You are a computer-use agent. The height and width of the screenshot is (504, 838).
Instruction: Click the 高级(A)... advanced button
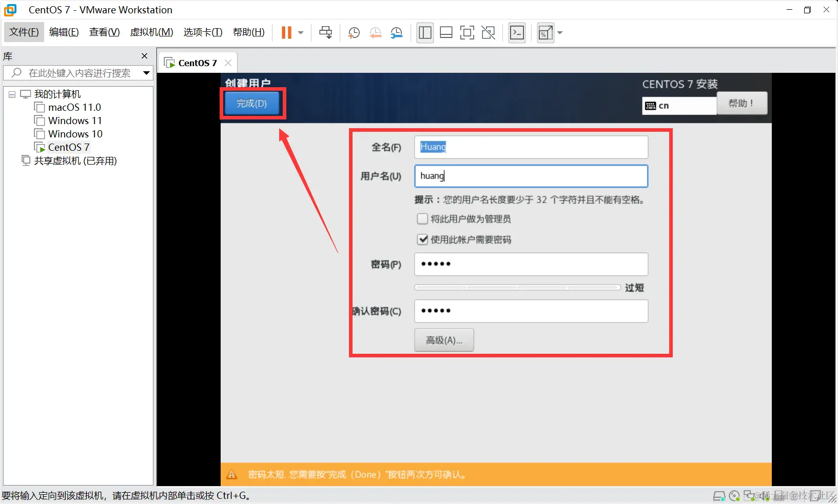click(x=444, y=340)
